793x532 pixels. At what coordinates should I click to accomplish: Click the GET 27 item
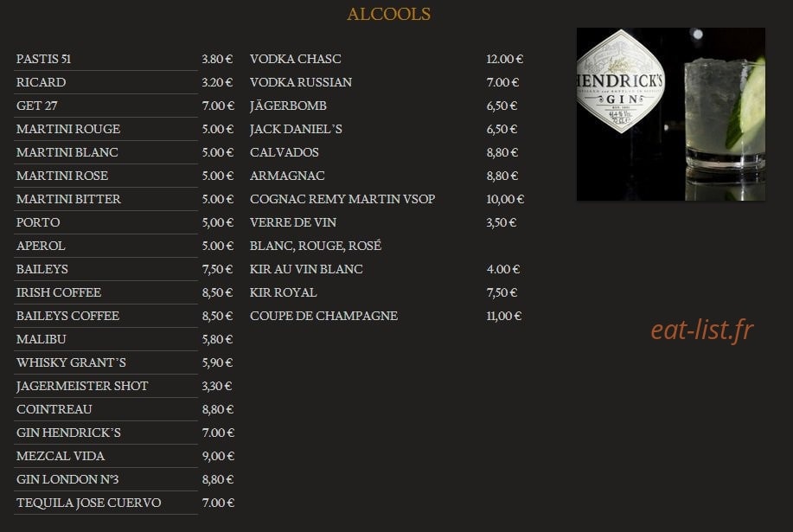click(37, 106)
